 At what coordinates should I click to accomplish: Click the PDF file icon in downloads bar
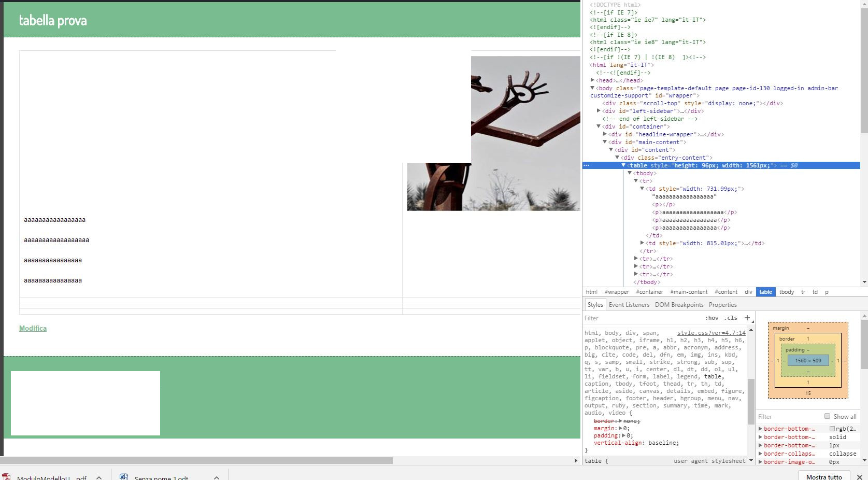tap(7, 476)
